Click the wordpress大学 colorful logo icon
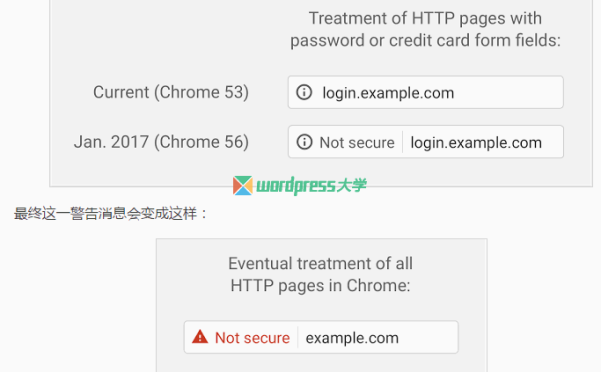This screenshot has height=372, width=601. point(243,185)
